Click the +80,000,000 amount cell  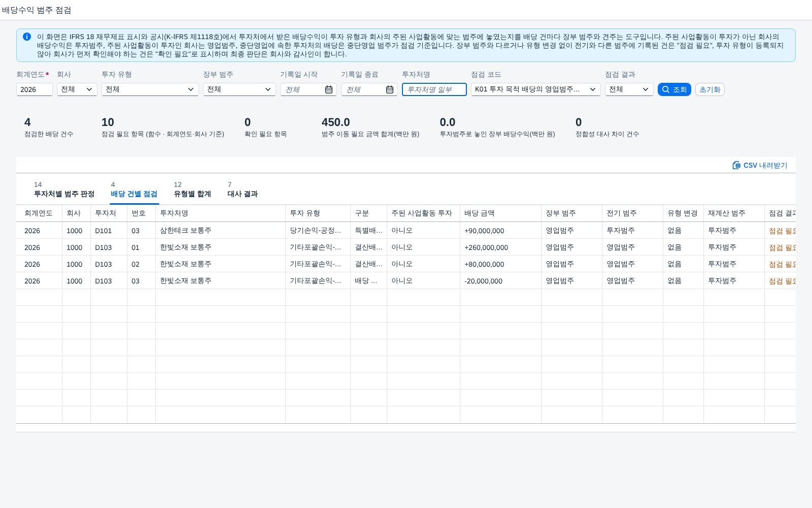500,264
